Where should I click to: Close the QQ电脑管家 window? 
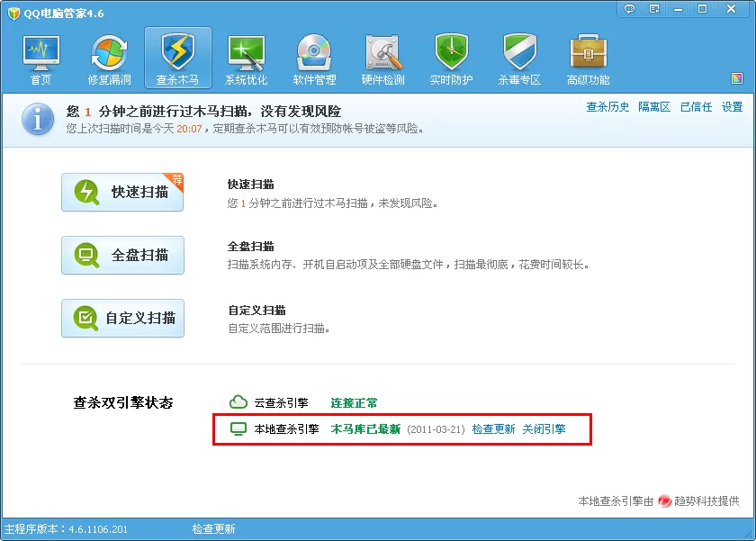[732, 9]
